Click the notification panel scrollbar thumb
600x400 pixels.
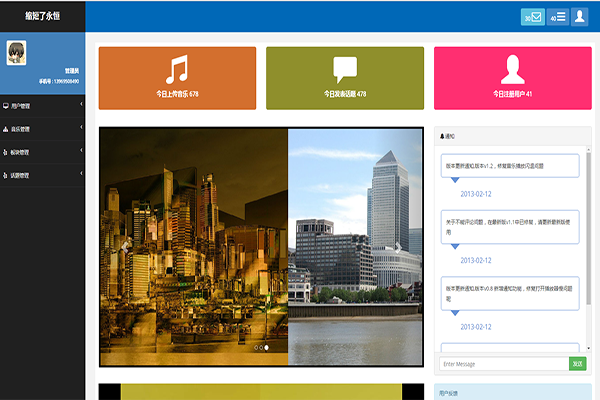point(589,229)
